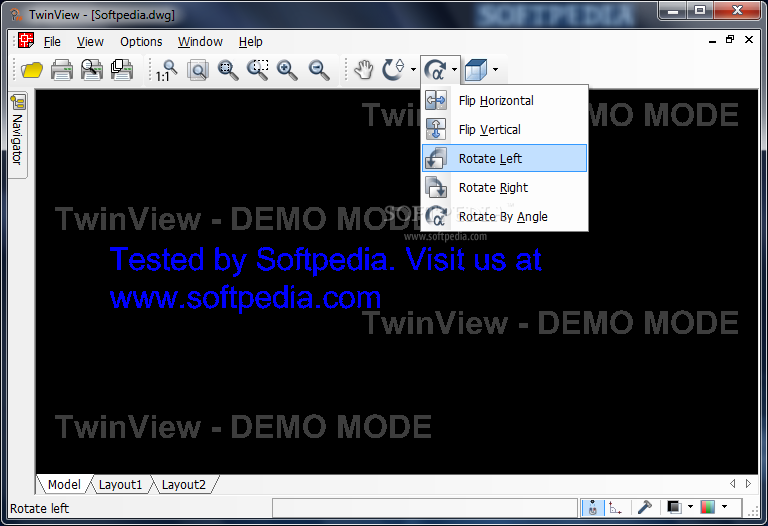Select the zoom to selection magnifier
The height and width of the screenshot is (526, 768).
(x=228, y=70)
